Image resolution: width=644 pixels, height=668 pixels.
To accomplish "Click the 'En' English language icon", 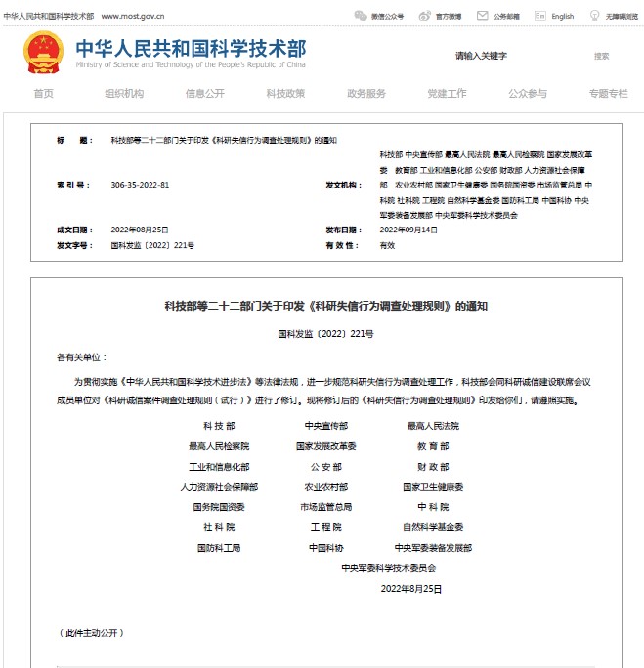I will [539, 16].
